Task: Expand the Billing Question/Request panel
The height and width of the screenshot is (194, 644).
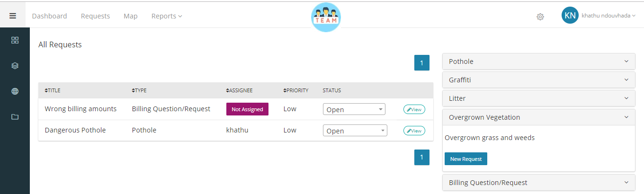Action: (539, 183)
